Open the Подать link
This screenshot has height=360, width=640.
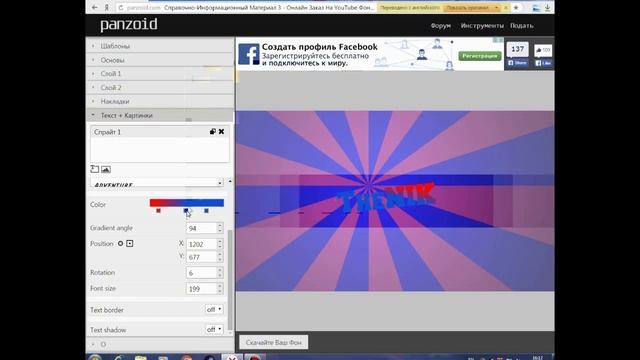(522, 25)
